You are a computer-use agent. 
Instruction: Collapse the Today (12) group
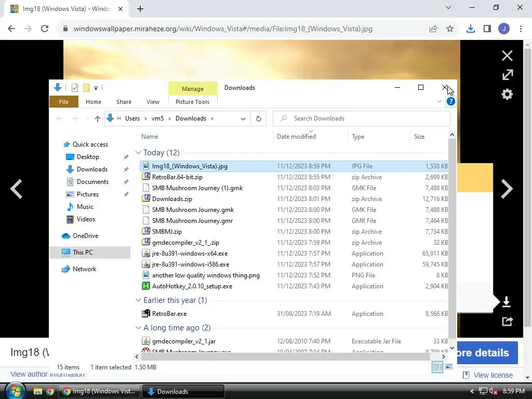click(138, 153)
